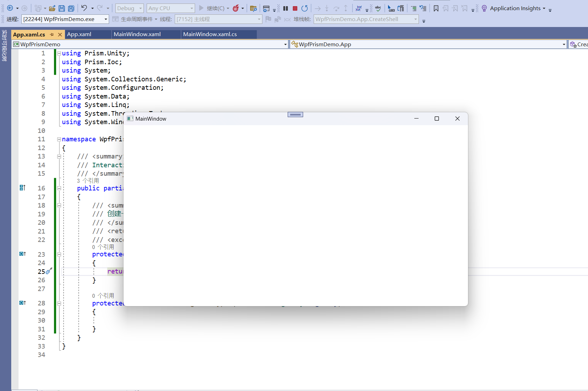Image resolution: width=588 pixels, height=391 pixels.
Task: Click the screwdriver quick actions icon on line 25
Action: [49, 271]
